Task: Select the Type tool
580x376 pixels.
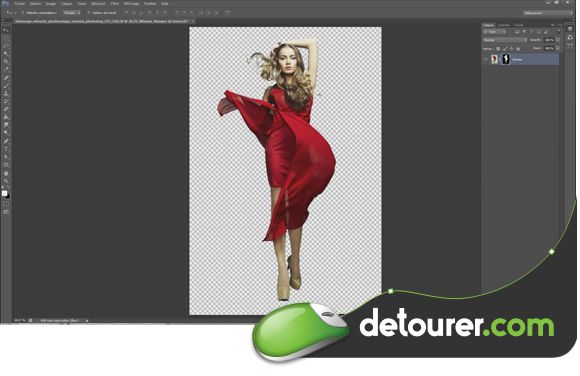Action: click(x=6, y=149)
